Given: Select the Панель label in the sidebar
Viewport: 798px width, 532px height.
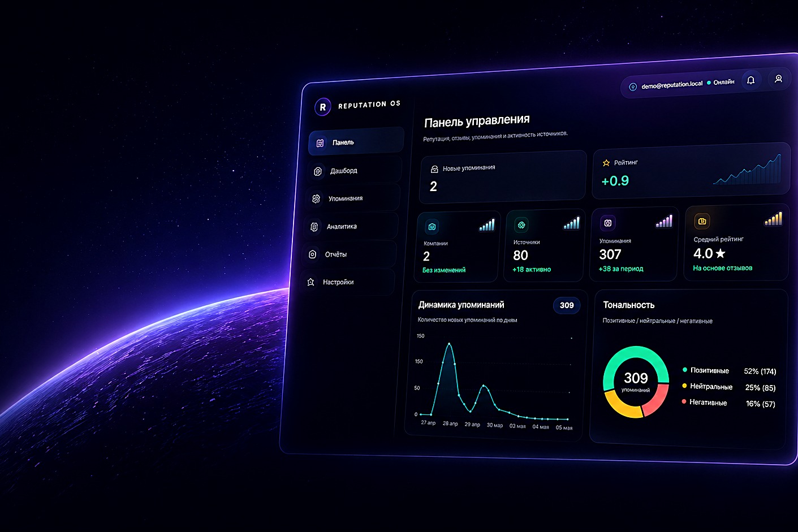Looking at the screenshot, I should click(x=343, y=142).
